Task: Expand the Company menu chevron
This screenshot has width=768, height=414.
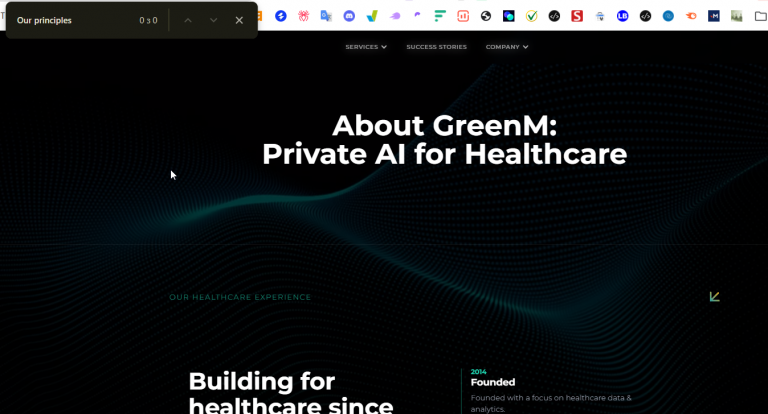Action: click(x=526, y=47)
